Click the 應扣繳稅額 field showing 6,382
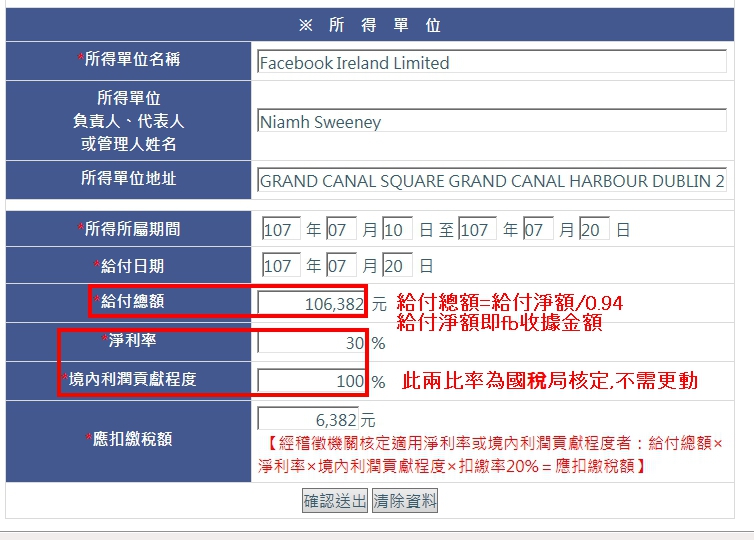 tap(308, 419)
